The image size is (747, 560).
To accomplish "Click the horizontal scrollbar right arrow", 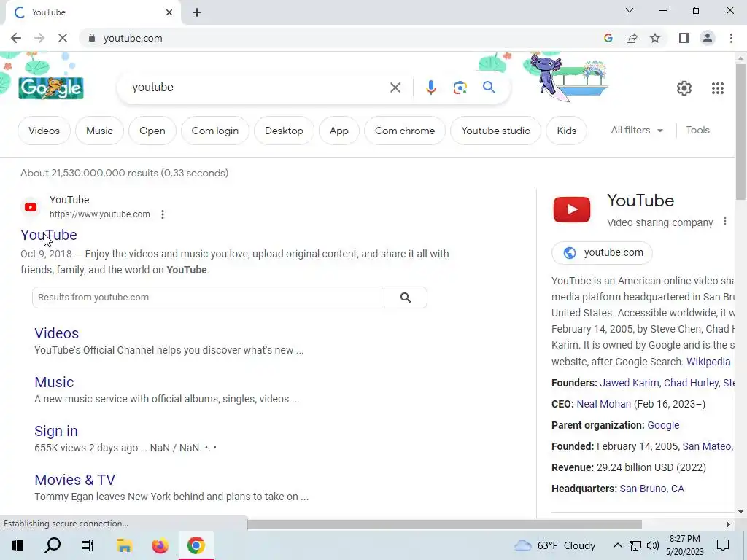I will pos(729,525).
